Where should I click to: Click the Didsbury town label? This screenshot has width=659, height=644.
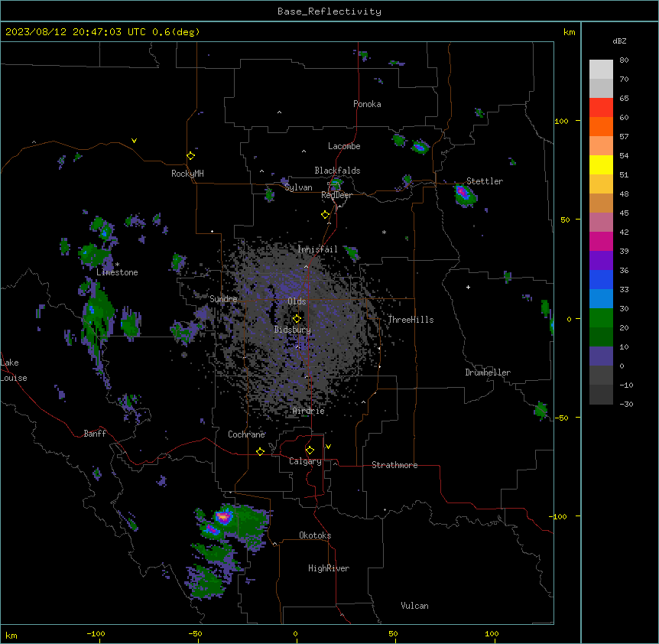click(x=293, y=330)
